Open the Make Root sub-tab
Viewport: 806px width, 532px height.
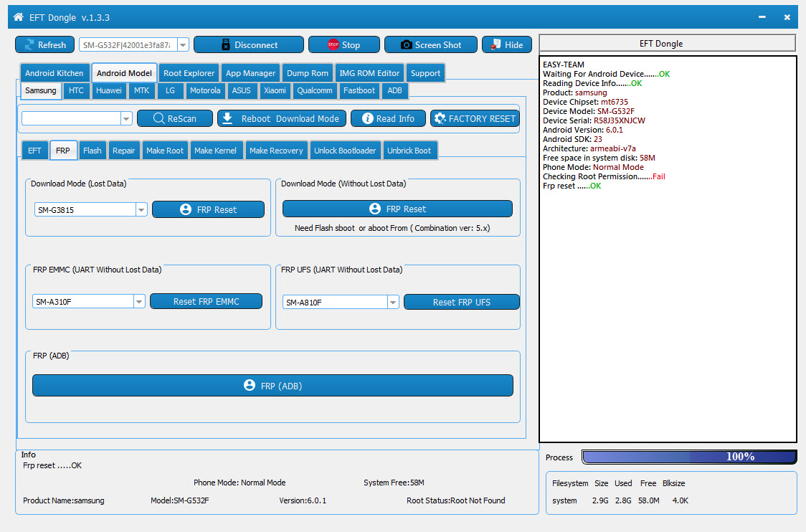pos(165,151)
